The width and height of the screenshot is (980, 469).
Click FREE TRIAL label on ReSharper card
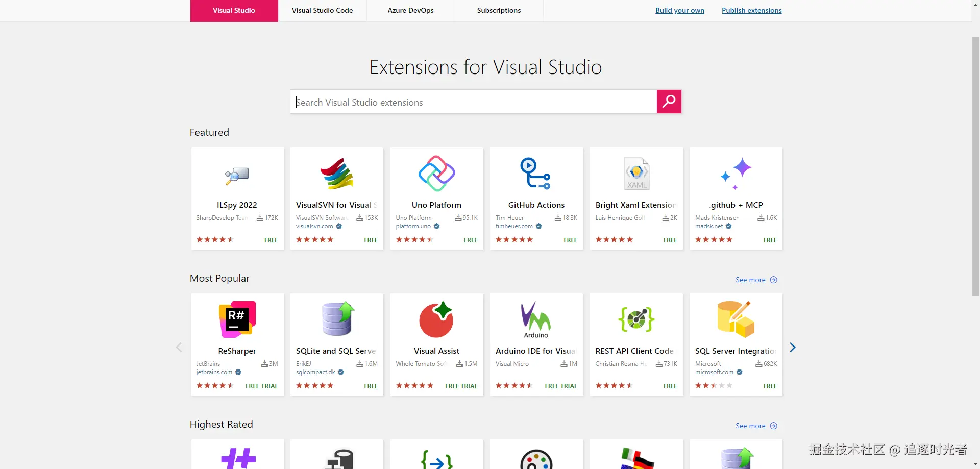tap(262, 386)
